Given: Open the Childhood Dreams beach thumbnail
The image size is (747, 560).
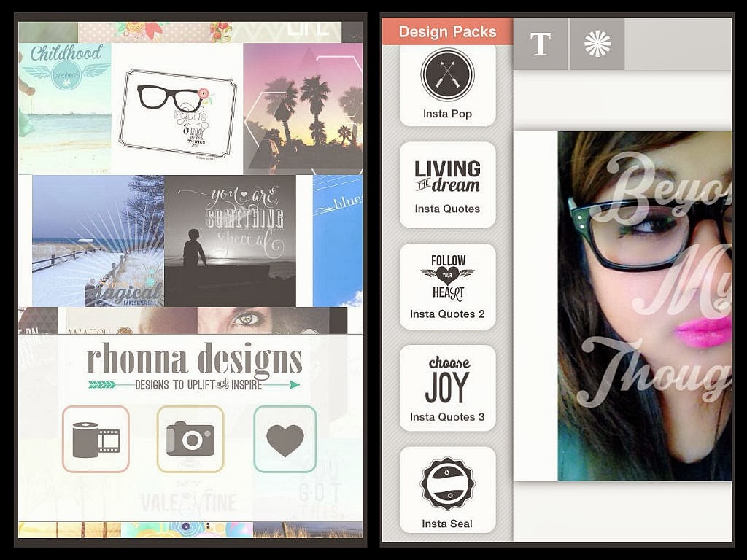Looking at the screenshot, I should [65, 109].
